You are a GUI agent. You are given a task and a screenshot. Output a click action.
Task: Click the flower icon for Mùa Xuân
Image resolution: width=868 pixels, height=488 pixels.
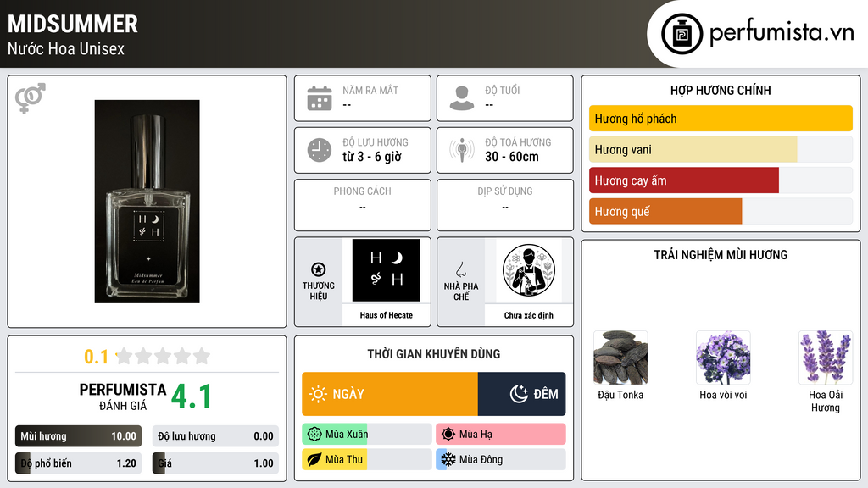314,435
